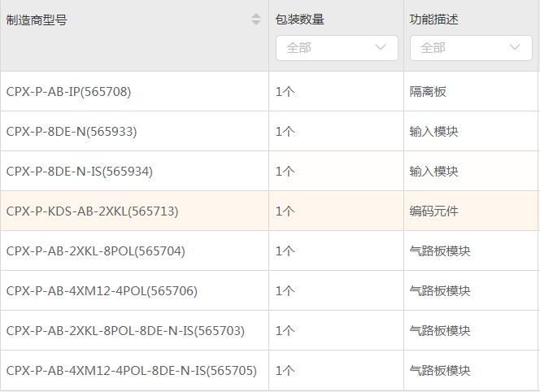Select CPX-P-AB-2XKL-8POL(565704) model
Screen dimensions: 540x392
95,251
